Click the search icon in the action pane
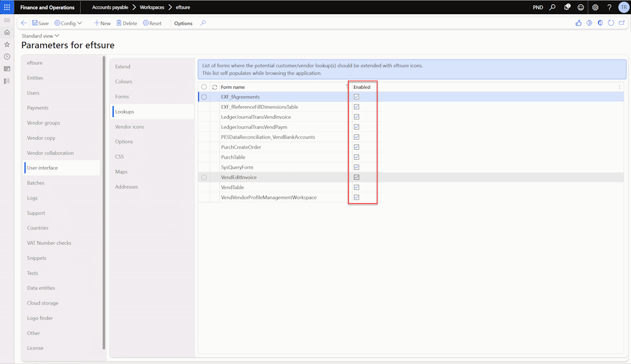The image size is (631, 364). tap(203, 23)
